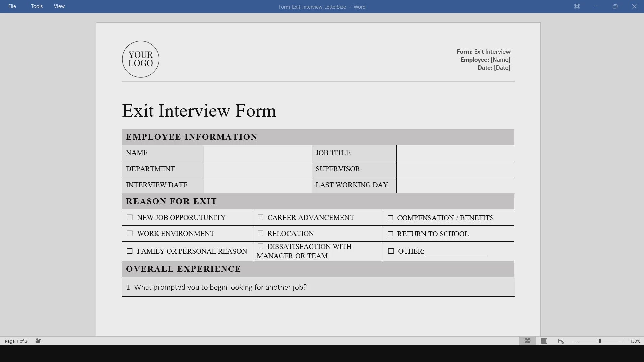The height and width of the screenshot is (362, 644).
Task: Click the zoom slider handle
Action: tap(599, 341)
